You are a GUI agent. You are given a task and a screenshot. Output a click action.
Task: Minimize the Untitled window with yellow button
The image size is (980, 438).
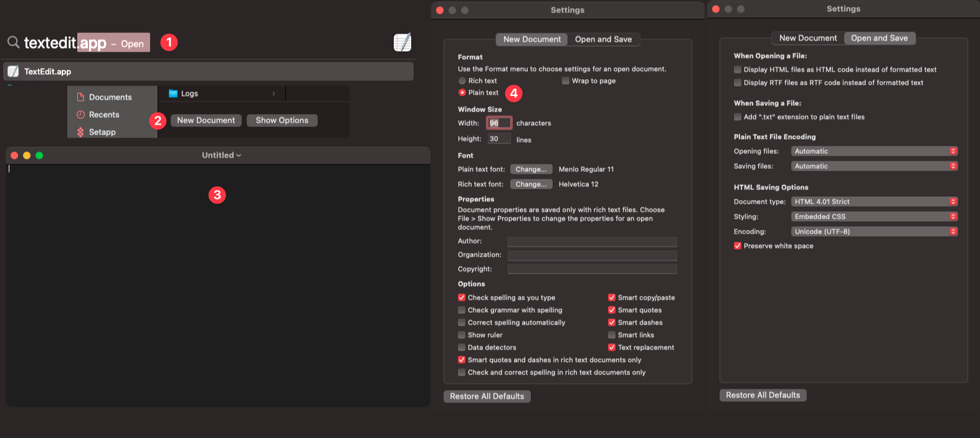27,155
